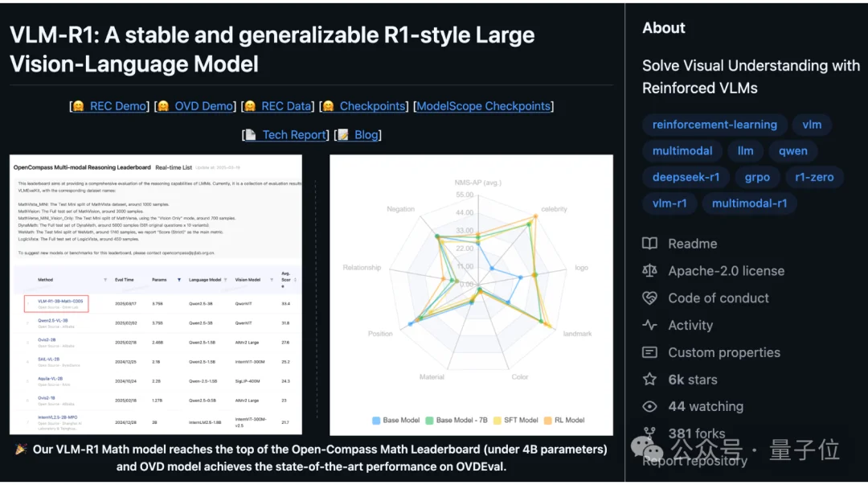Click the eye icon next to 44 watching
The image size is (868, 485).
pyautogui.click(x=649, y=406)
